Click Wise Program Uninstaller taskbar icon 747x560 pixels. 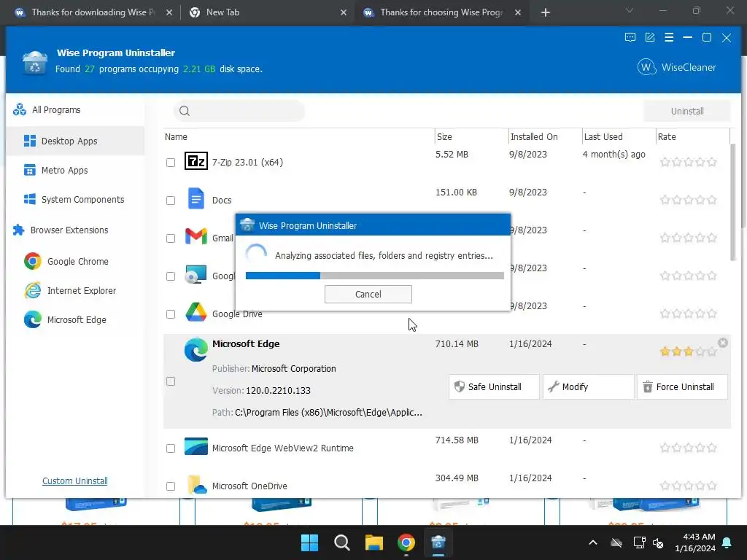pos(438,542)
